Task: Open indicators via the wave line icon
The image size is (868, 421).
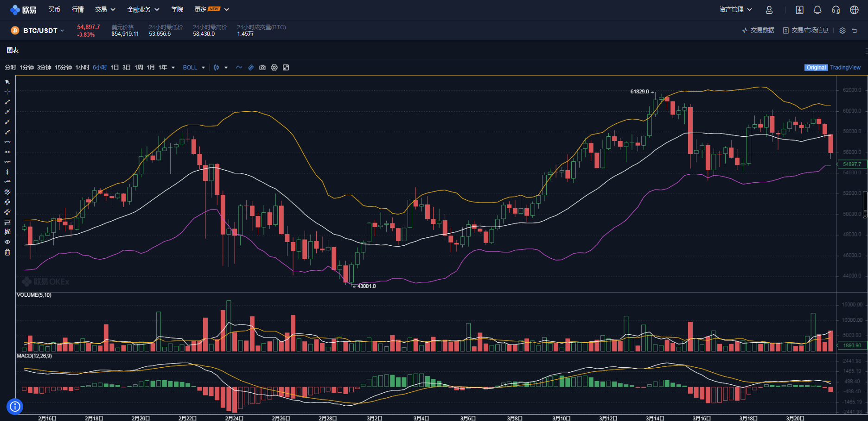Action: click(239, 68)
